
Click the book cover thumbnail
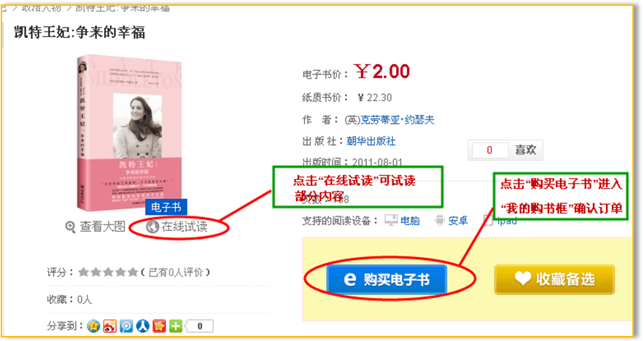click(129, 133)
